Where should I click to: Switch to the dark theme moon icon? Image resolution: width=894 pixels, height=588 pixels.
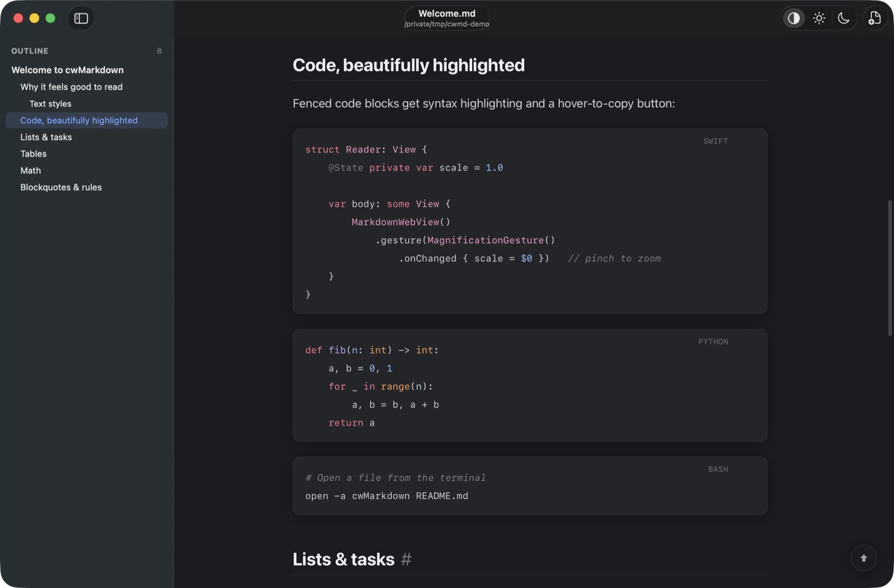[x=844, y=18]
